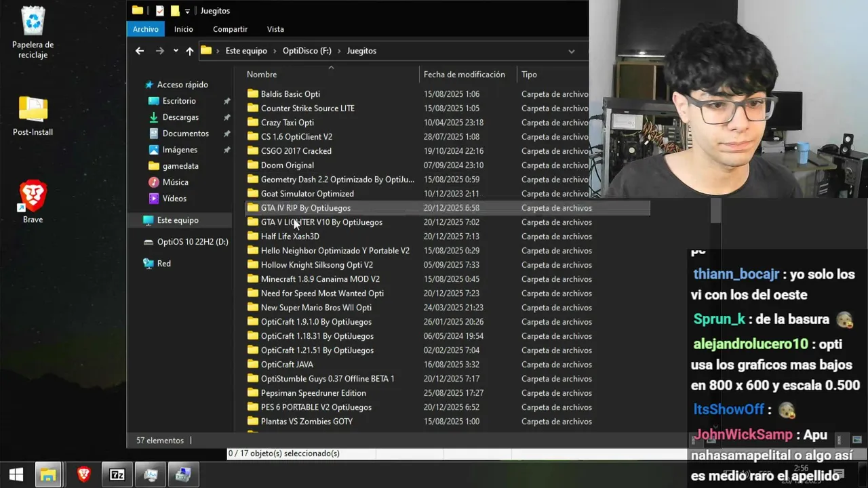Screen dimensions: 868x488
Task: Click the Goat Simulator Optimized folder icon
Action: 253,194
